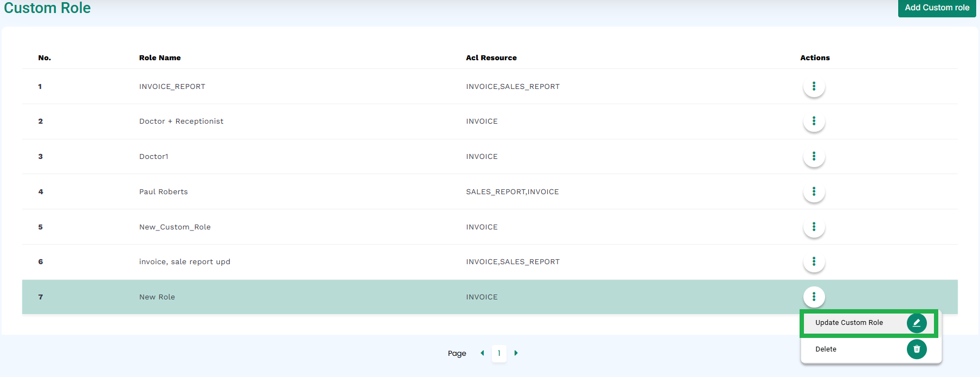Image resolution: width=980 pixels, height=377 pixels.
Task: Click INVOICE resource in New Role row
Action: (x=482, y=297)
